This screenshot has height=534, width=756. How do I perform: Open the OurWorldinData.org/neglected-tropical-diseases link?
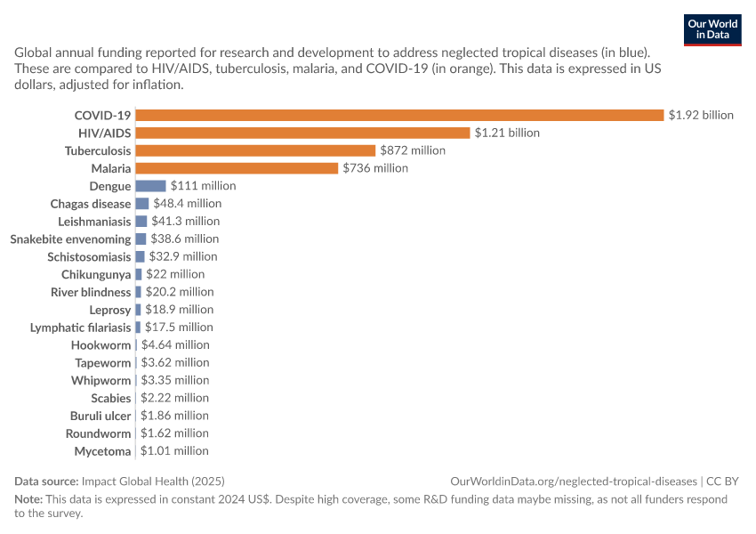point(574,481)
